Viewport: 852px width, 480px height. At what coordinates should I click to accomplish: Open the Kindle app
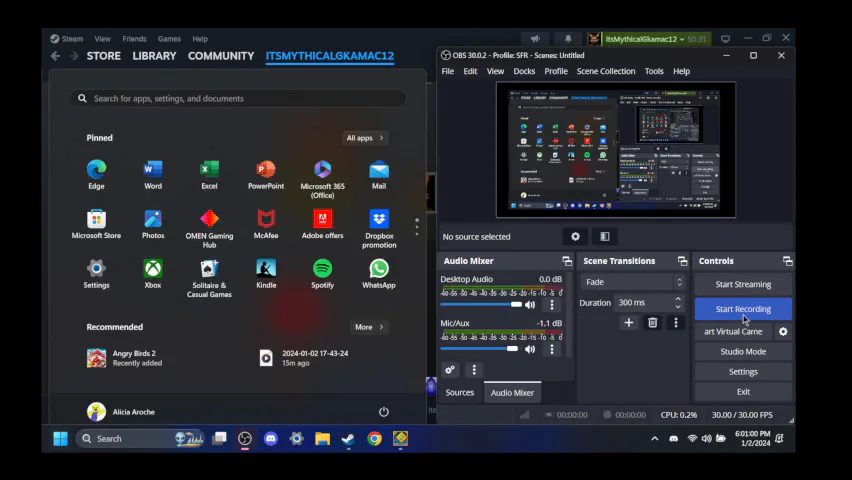click(x=266, y=273)
